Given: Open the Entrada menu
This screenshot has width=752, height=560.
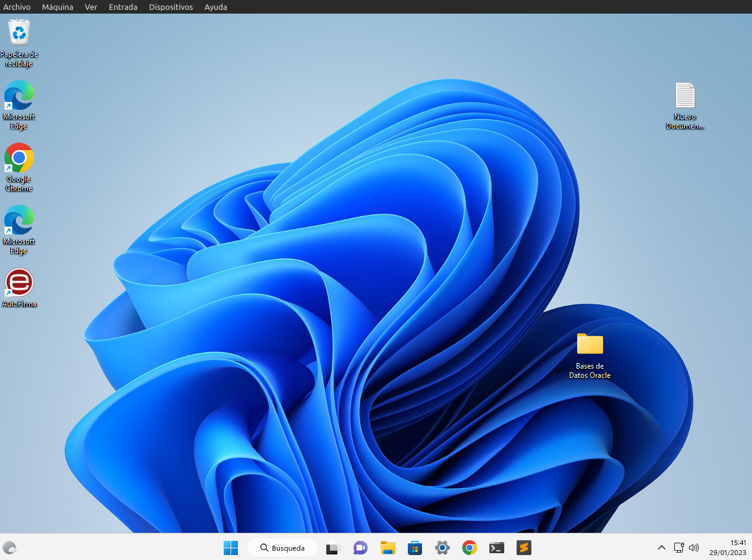Looking at the screenshot, I should [x=123, y=7].
